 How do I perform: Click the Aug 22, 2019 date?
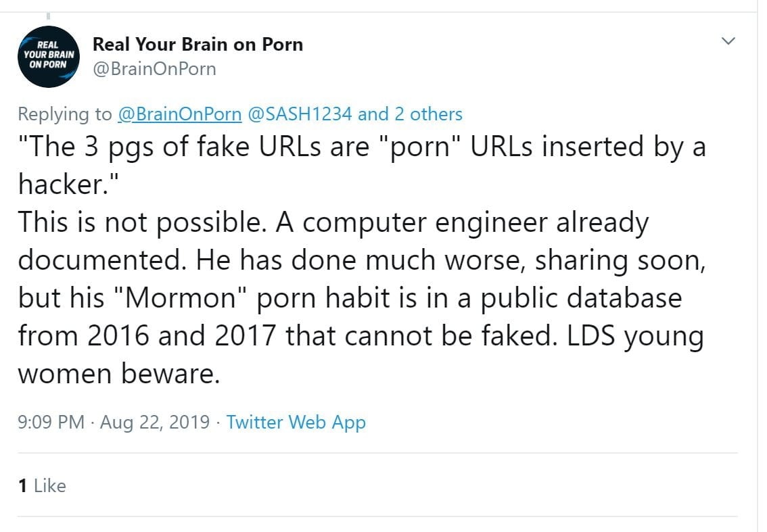click(x=155, y=422)
